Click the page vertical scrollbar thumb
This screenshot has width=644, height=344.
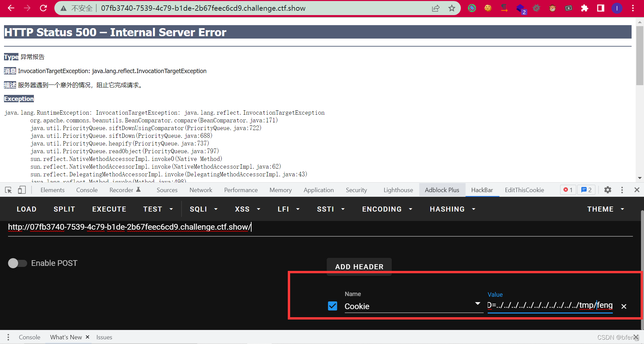click(x=640, y=56)
